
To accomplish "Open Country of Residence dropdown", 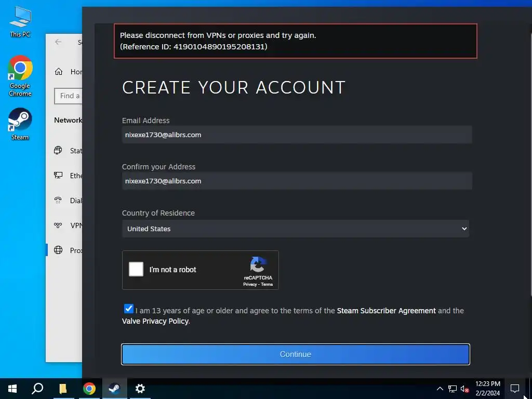I will click(x=296, y=229).
